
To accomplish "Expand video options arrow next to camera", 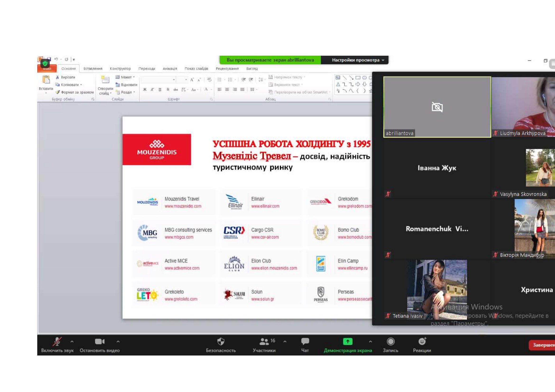I will tap(118, 342).
